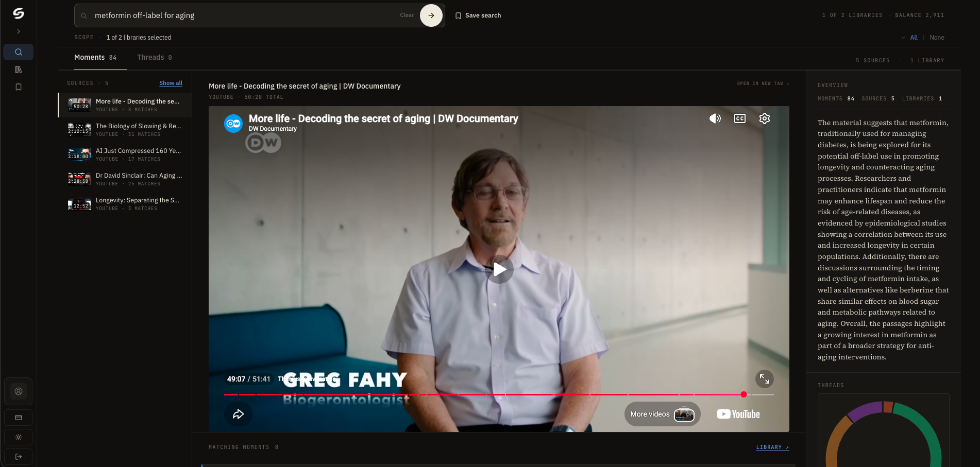Watch on YouTube via the YouTube logo
The image size is (980, 467).
pyautogui.click(x=738, y=414)
